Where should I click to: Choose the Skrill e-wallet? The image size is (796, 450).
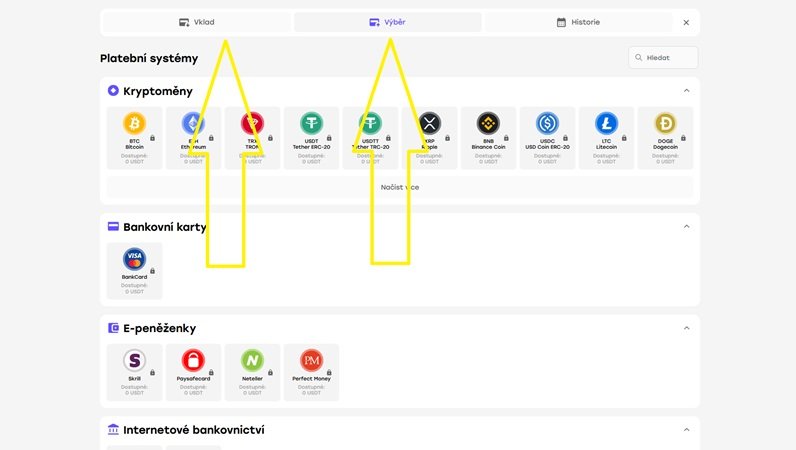135,372
